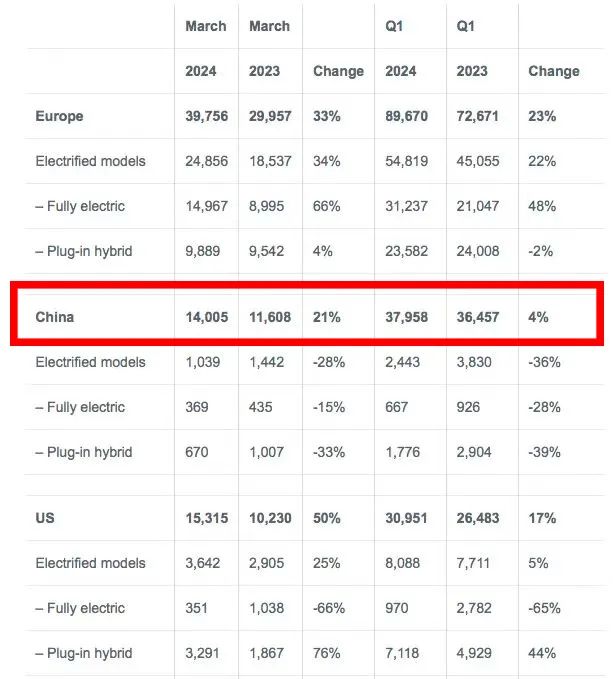Select Europe fully electric value 14,967
Screen dimensions: 613x679
point(206,206)
